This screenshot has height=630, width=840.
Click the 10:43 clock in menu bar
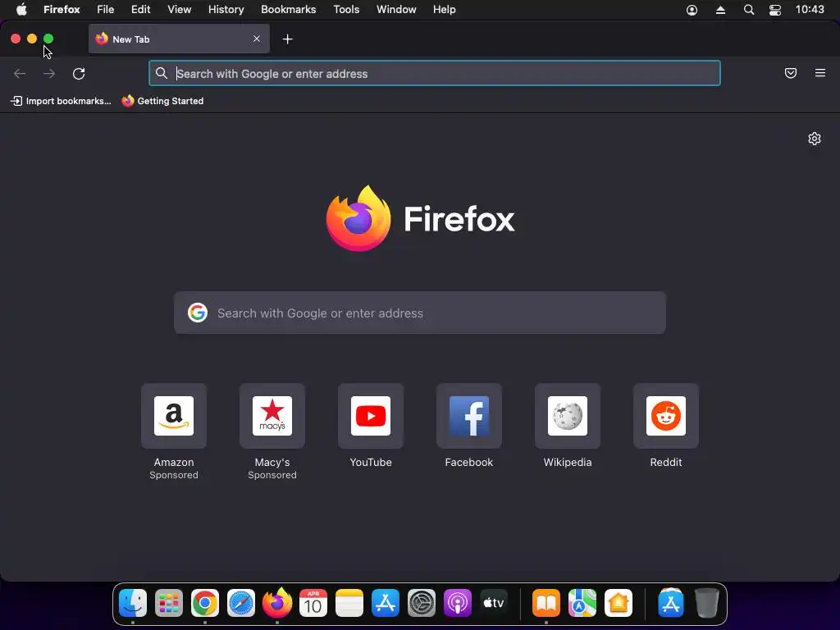click(x=810, y=10)
